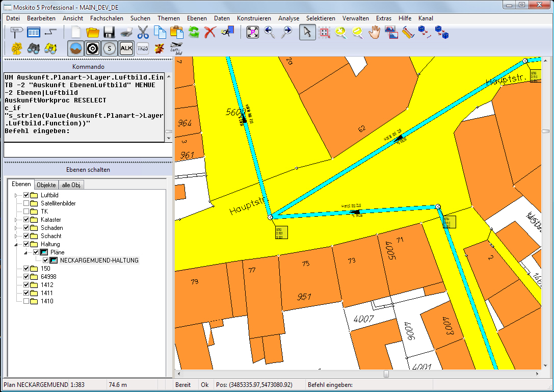The height and width of the screenshot is (392, 554).
Task: Collapse the Pläne tree node
Action: click(26, 252)
